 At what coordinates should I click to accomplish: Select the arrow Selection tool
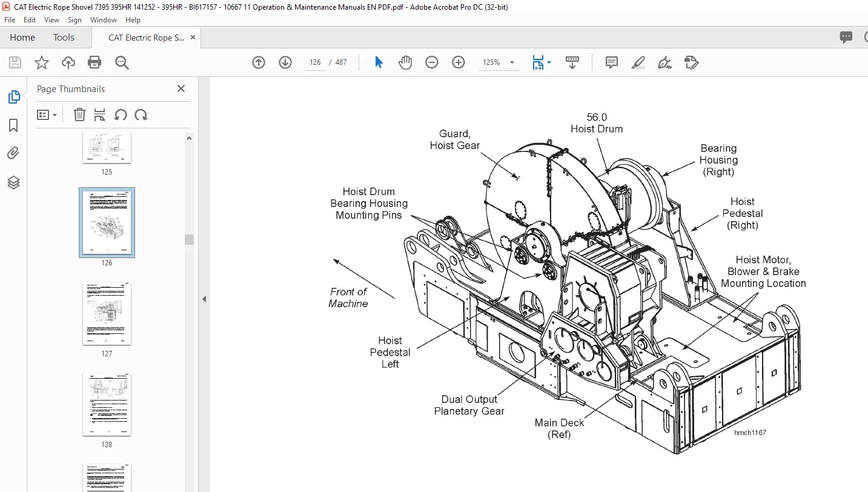click(379, 62)
